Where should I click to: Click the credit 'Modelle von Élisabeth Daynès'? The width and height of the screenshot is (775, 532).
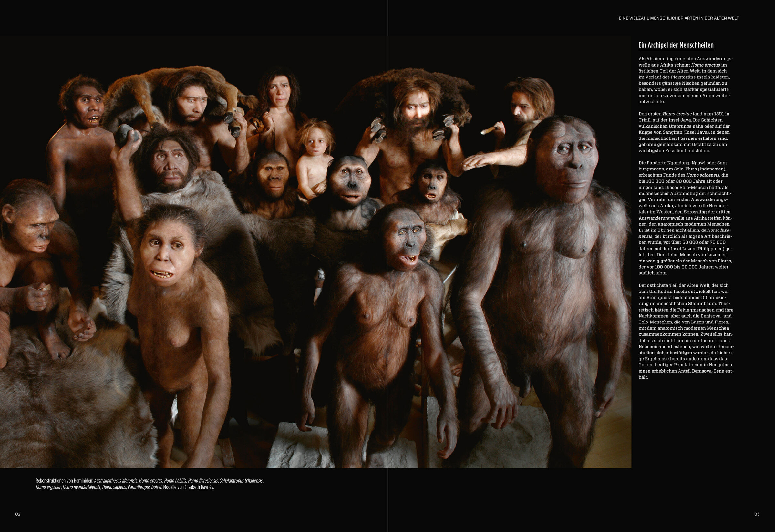(188, 487)
